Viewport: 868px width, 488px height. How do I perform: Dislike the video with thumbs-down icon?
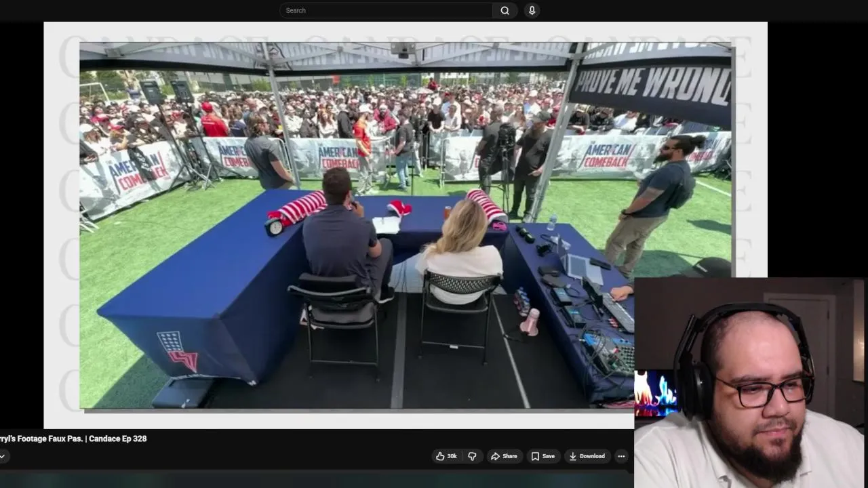pos(473,456)
